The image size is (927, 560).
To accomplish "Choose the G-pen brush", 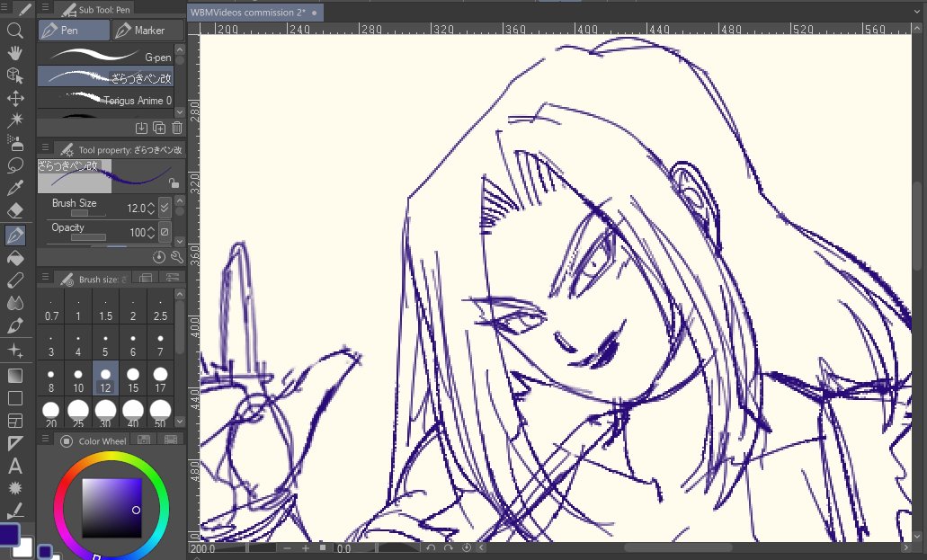I will pyautogui.click(x=106, y=56).
